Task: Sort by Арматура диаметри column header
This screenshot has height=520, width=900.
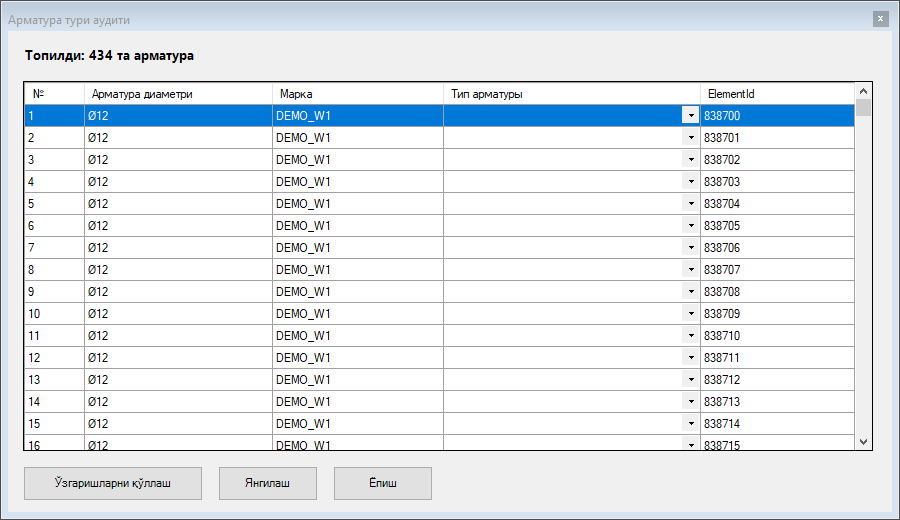Action: click(x=179, y=94)
